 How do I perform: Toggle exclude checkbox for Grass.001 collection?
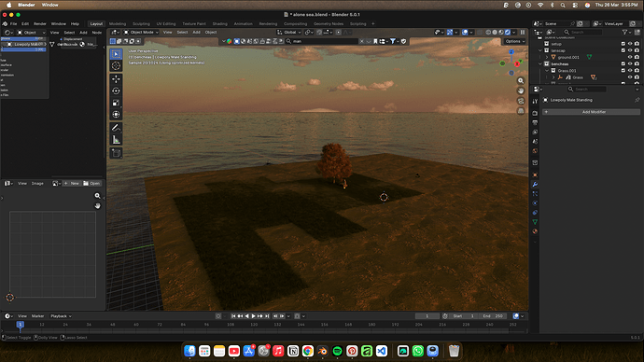623,71
